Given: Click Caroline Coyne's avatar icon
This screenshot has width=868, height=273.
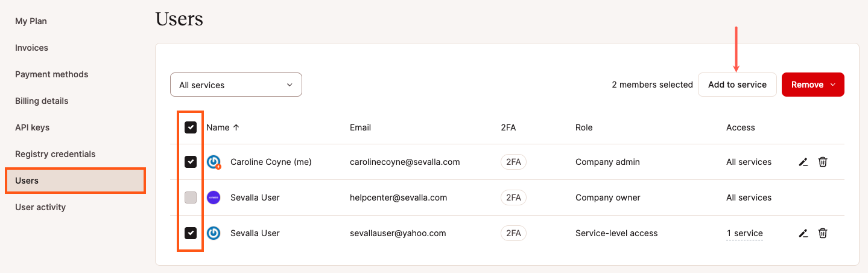Looking at the screenshot, I should (x=214, y=162).
